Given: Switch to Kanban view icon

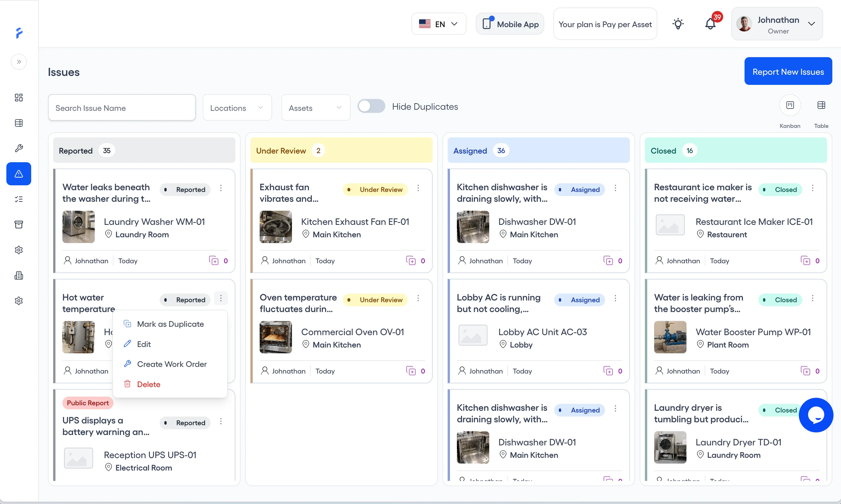Looking at the screenshot, I should point(790,105).
